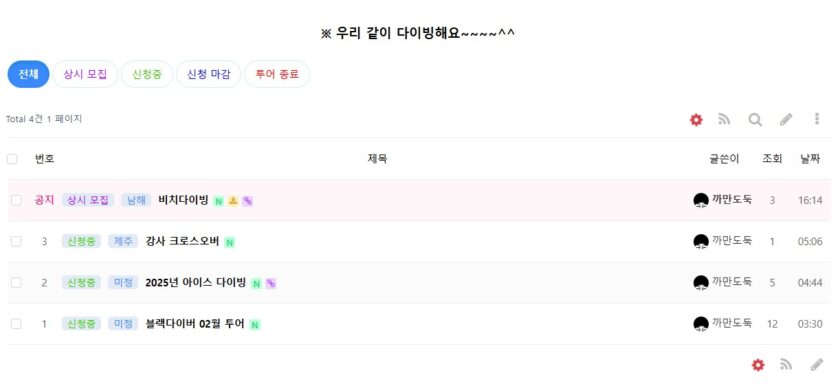
Task: Switch to 투어 종료 filter tab
Action: (x=277, y=74)
